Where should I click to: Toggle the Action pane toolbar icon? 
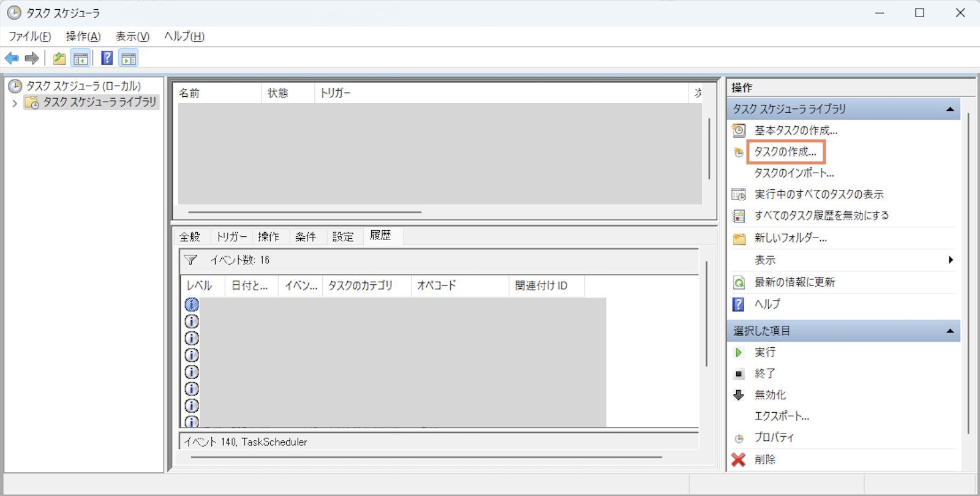coord(129,58)
